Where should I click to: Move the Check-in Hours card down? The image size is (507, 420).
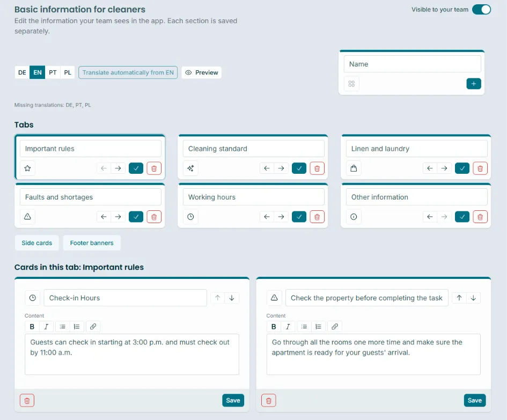point(232,298)
